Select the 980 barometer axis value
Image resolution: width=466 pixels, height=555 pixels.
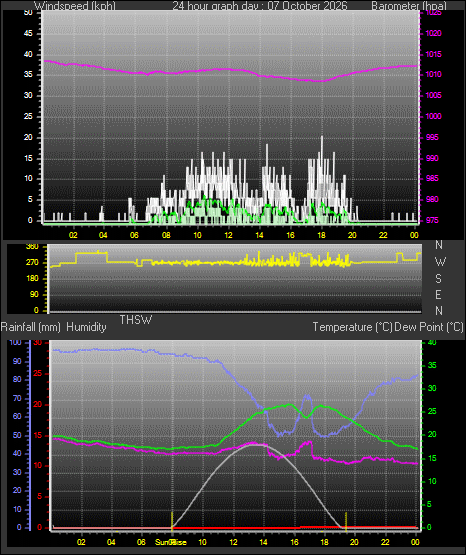432,199
